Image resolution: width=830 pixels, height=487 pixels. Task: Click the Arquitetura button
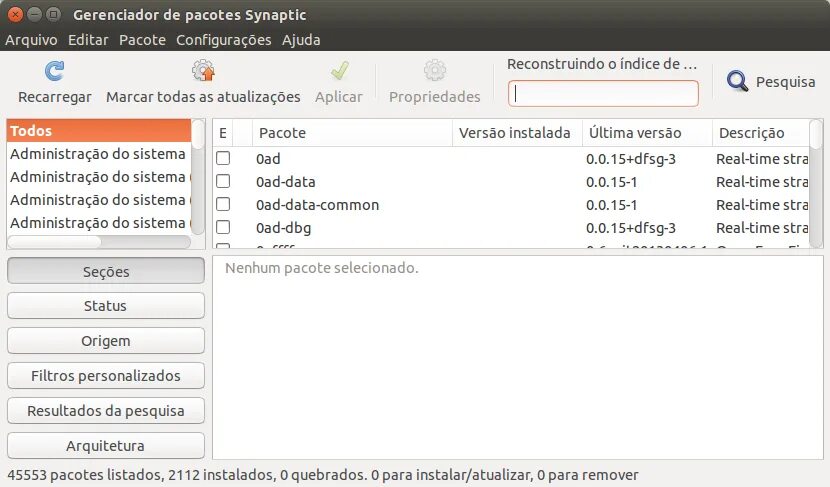click(106, 445)
